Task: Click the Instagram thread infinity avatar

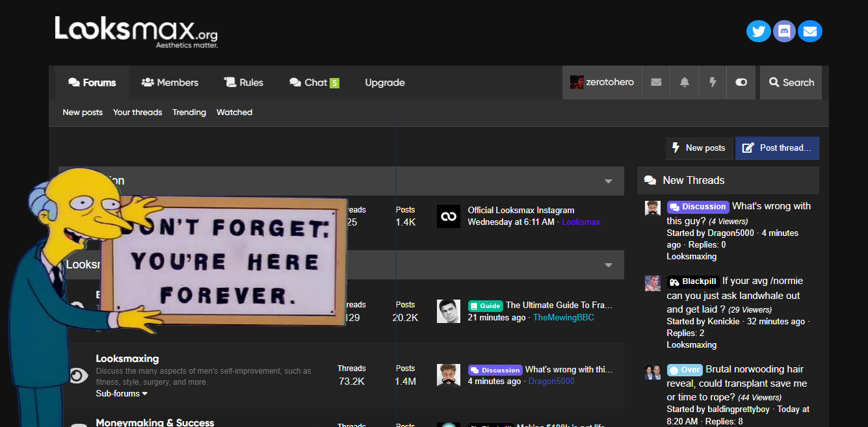Action: [x=448, y=216]
